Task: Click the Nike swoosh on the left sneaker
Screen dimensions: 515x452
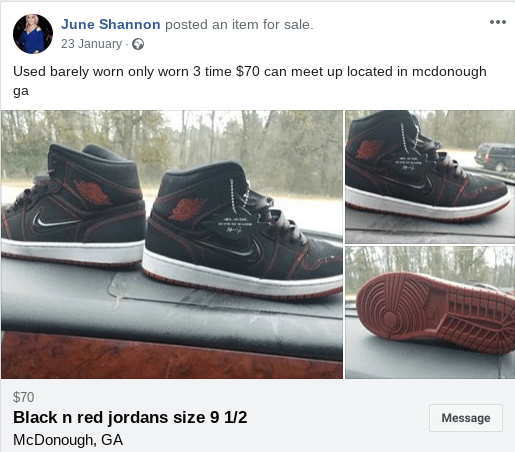Action: (53, 221)
